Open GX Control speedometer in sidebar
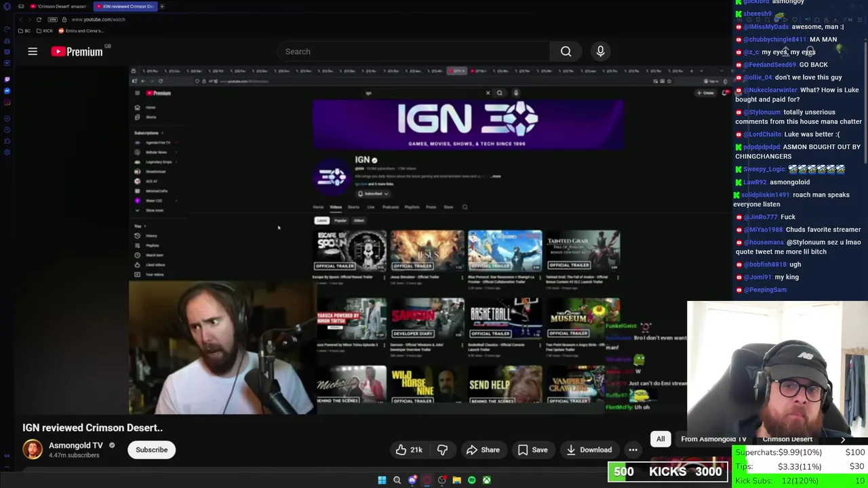The height and width of the screenshot is (488, 868). pyautogui.click(x=7, y=29)
